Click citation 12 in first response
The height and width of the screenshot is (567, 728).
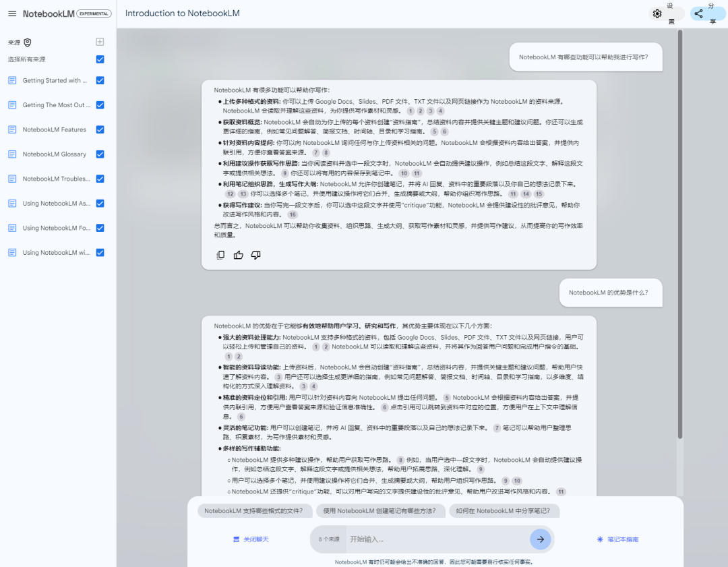coord(231,194)
